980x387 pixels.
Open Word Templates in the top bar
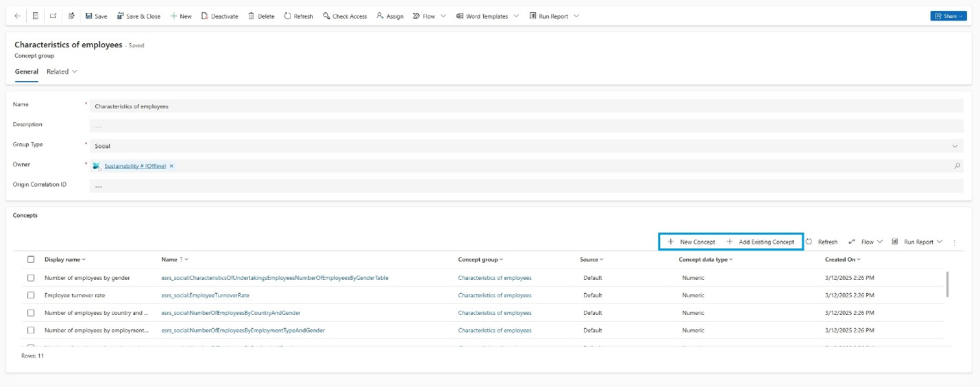pyautogui.click(x=482, y=16)
